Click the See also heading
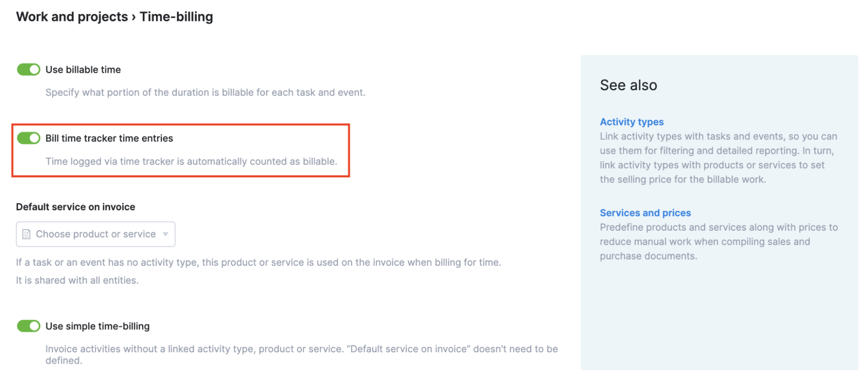The image size is (868, 390). [x=628, y=85]
